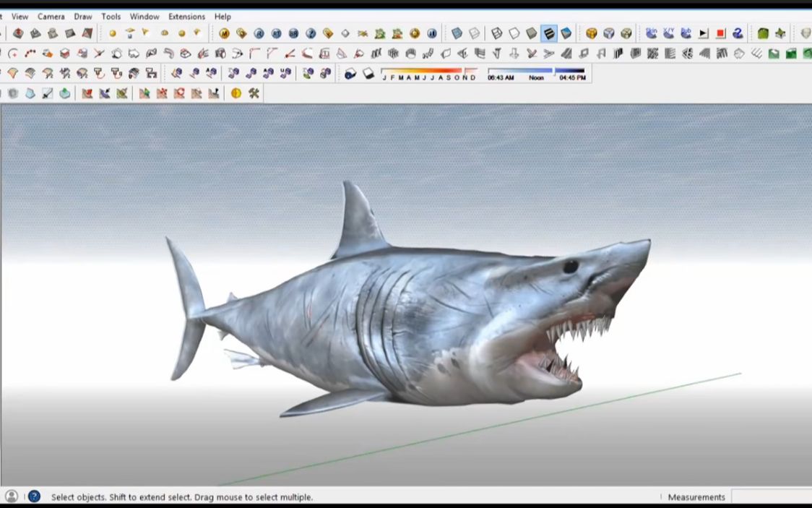The height and width of the screenshot is (508, 812).
Task: Open the Window menu
Action: (144, 17)
